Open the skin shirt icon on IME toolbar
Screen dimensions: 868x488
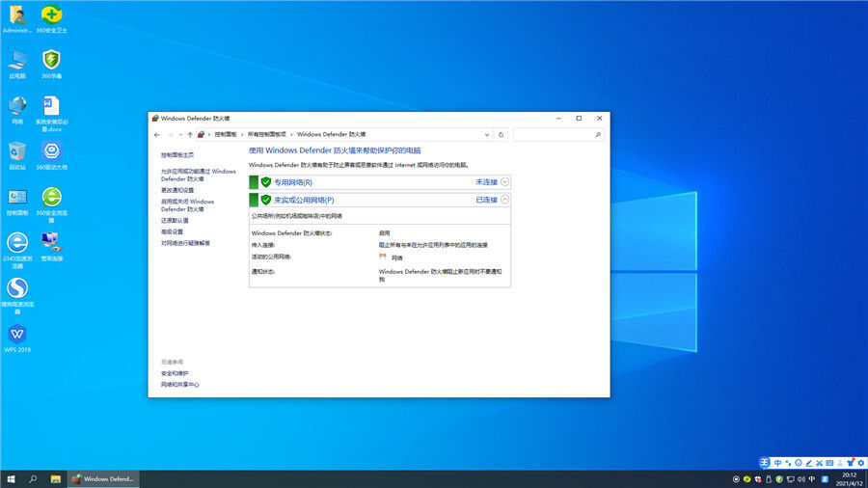(851, 463)
